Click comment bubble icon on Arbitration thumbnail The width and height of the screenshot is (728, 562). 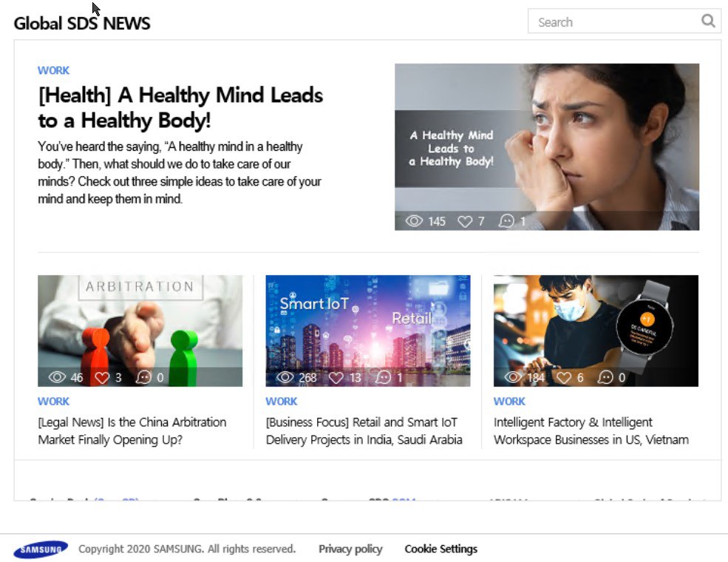143,377
